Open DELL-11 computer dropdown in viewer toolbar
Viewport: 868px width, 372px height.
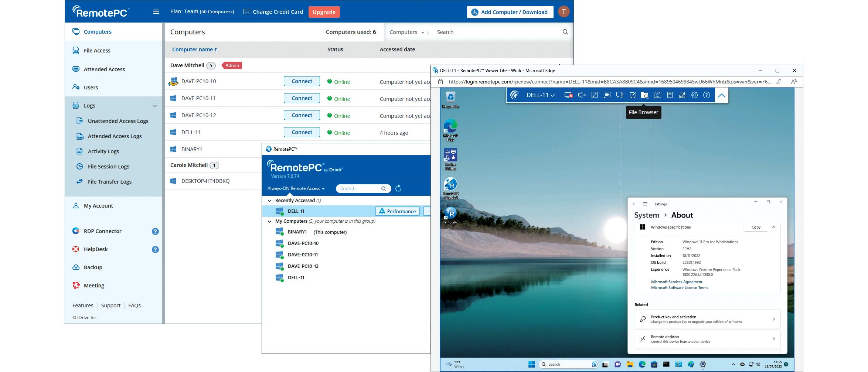coord(540,95)
